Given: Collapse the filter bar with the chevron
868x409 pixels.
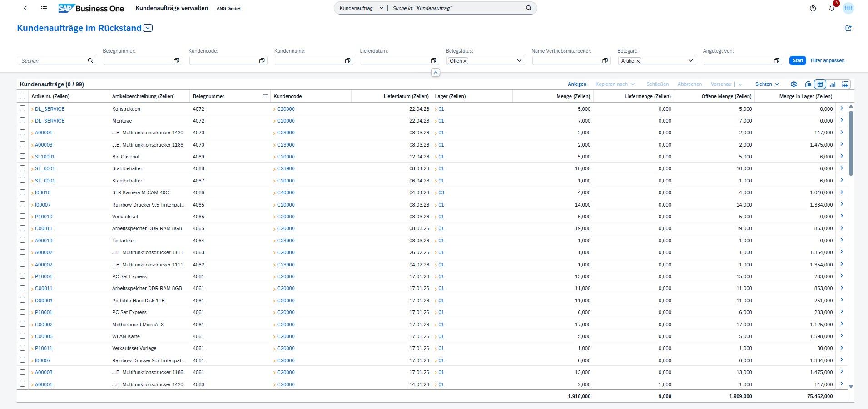Looking at the screenshot, I should coord(435,73).
